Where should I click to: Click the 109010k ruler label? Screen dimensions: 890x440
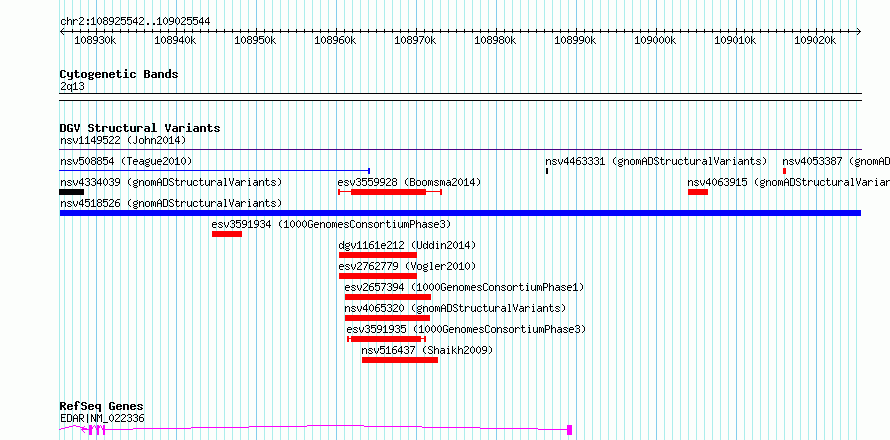[736, 40]
